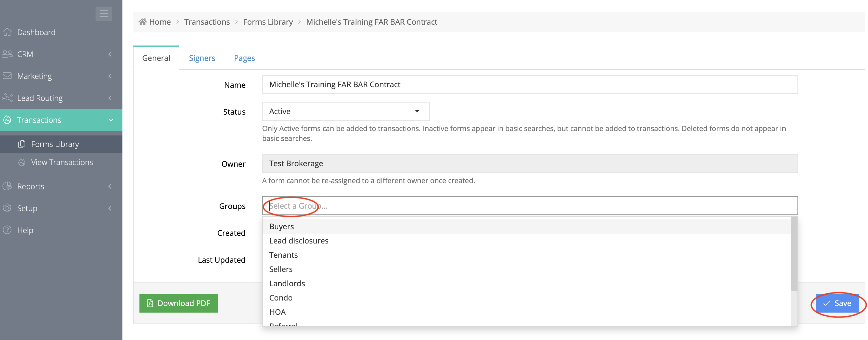Select Sellers from the Groups list
The image size is (868, 340).
pos(281,269)
